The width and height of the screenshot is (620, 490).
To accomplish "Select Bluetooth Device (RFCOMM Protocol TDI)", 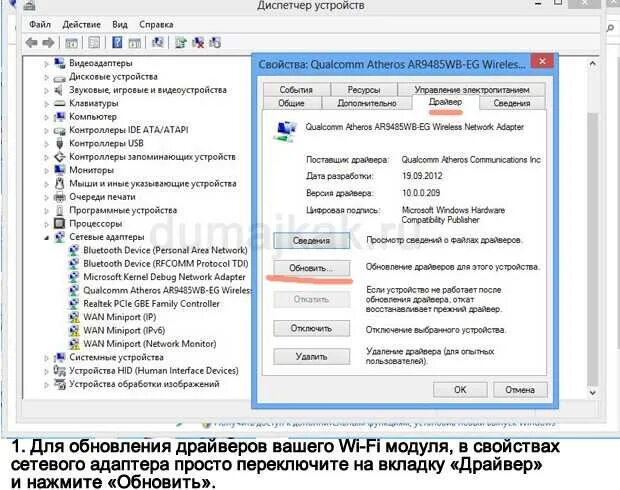I will (166, 264).
